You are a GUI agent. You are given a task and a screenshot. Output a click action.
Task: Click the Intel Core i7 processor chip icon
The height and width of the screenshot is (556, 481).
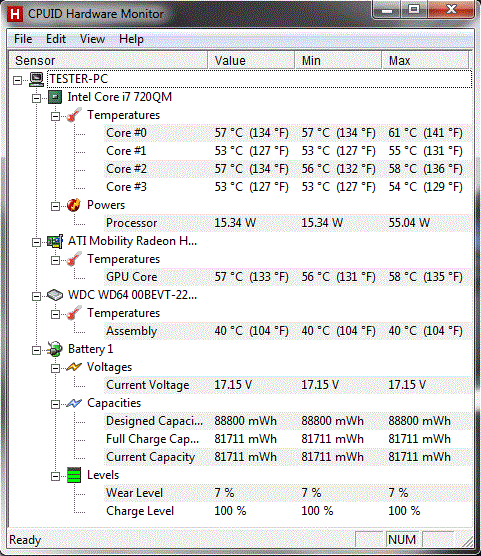coord(55,97)
